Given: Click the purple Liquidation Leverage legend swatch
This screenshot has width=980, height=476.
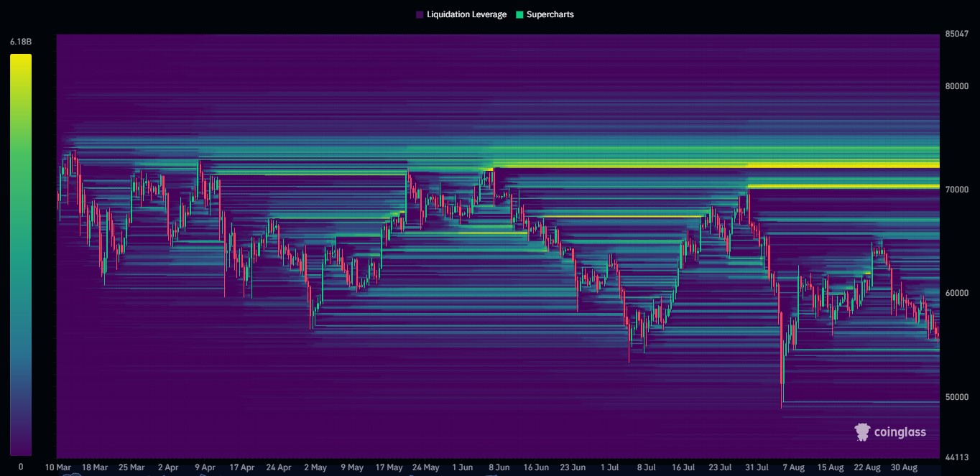Looking at the screenshot, I should coord(419,14).
